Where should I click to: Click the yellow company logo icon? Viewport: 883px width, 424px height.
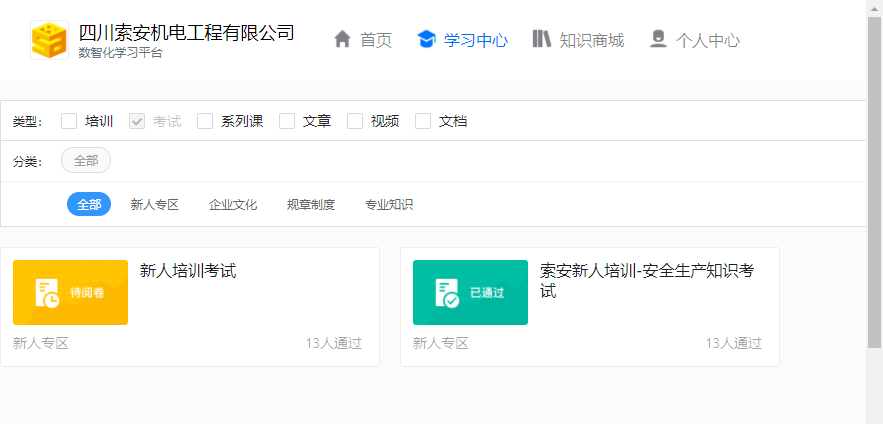[x=50, y=40]
